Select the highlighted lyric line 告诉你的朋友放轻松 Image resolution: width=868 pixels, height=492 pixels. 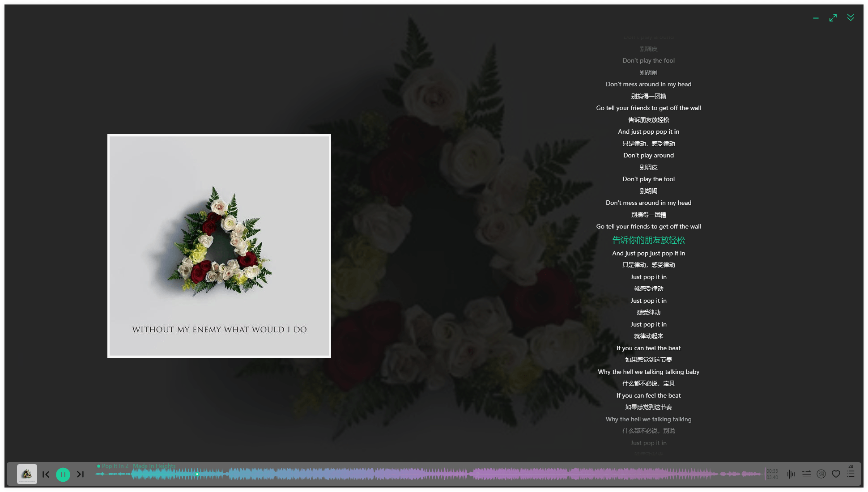pos(648,240)
